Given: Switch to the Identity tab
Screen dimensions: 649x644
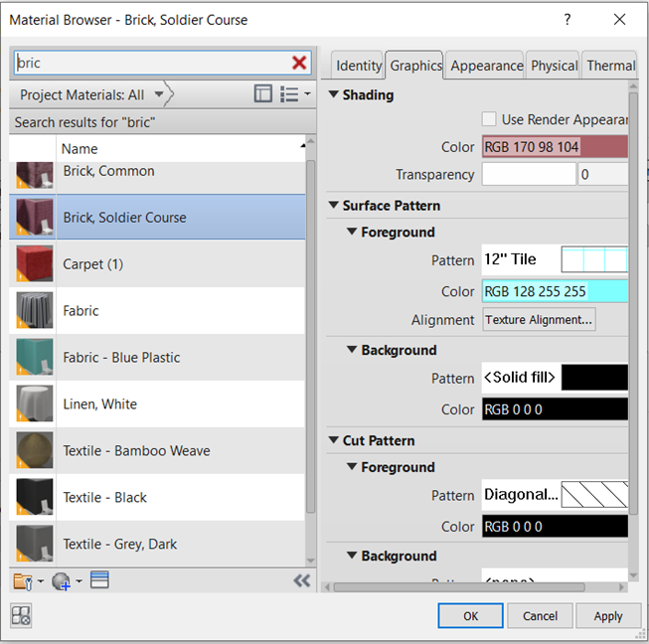Looking at the screenshot, I should point(358,66).
